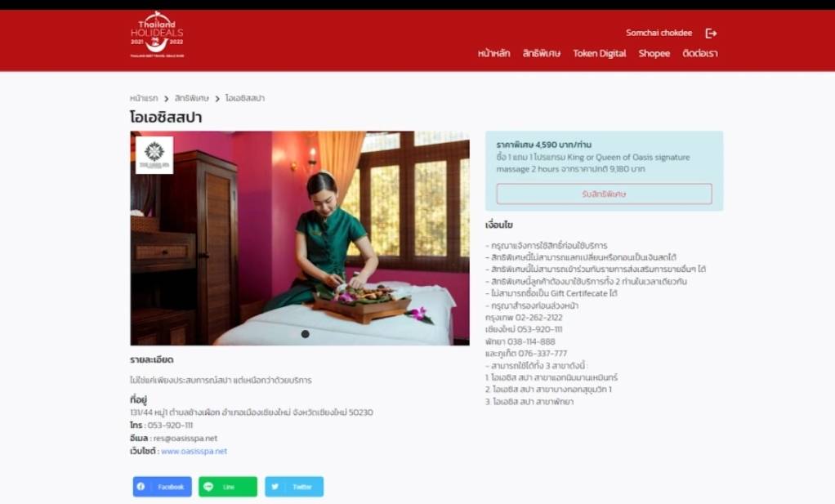
Task: Open the สิทธิพิเศษ menu item
Action: tap(541, 53)
